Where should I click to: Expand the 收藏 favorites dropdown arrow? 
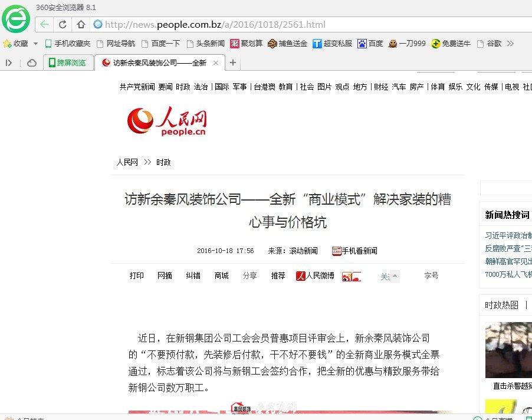35,44
